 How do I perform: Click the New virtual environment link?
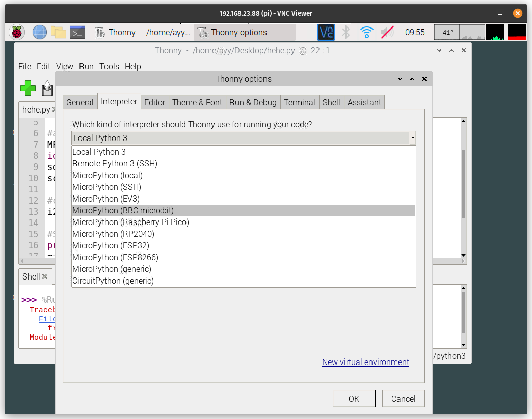click(x=365, y=362)
